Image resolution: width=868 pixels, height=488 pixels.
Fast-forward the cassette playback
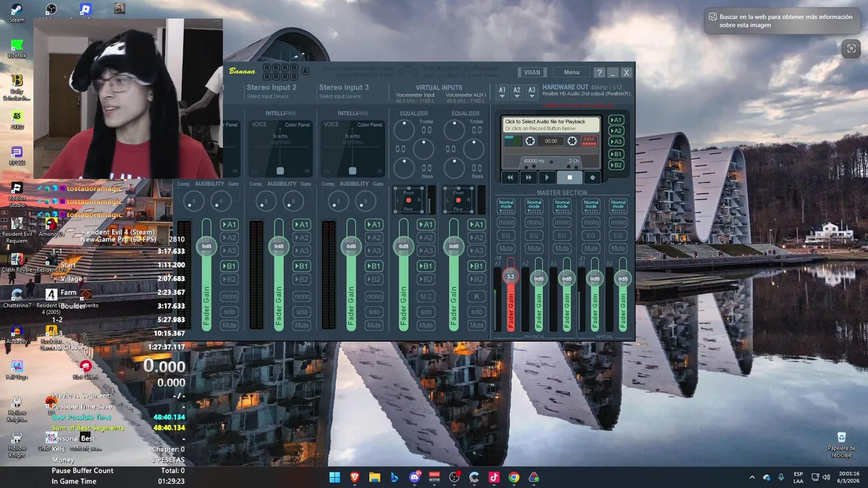(528, 178)
